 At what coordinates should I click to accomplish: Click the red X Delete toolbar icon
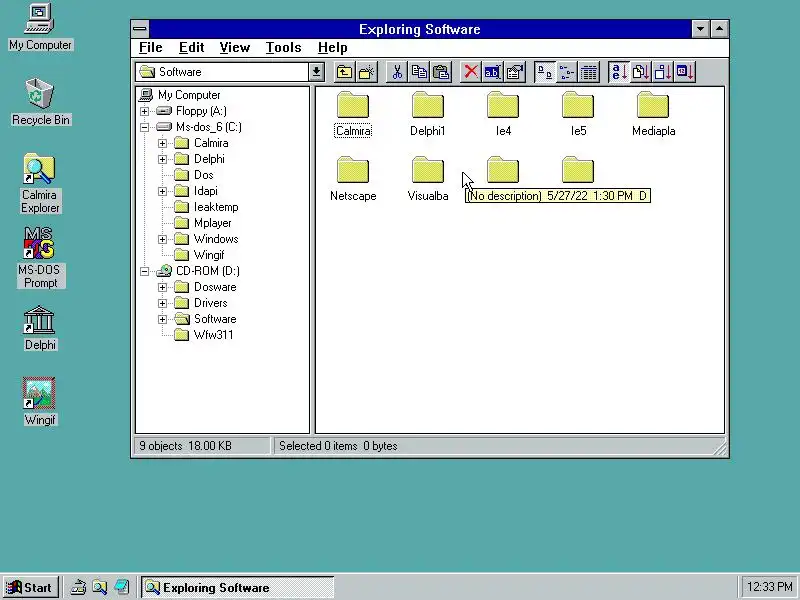(471, 72)
